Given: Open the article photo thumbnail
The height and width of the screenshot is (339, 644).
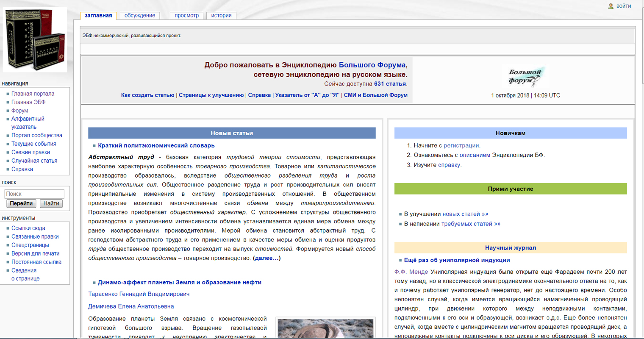Looking at the screenshot, I should point(325,328).
